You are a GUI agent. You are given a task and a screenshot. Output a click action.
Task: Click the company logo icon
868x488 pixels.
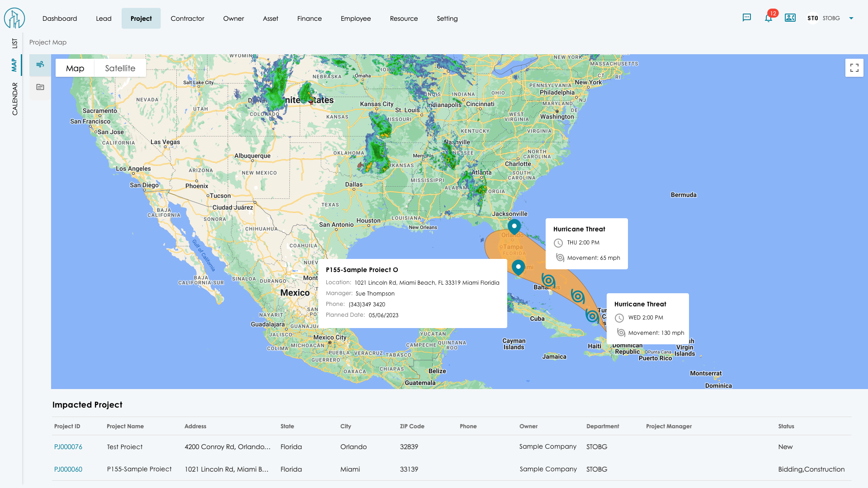[14, 19]
